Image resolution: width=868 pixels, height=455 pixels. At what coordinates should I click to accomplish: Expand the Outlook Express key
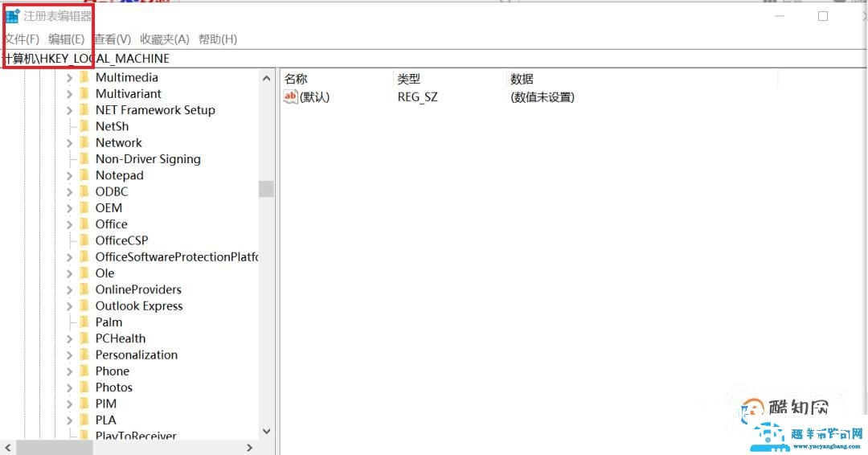(x=70, y=306)
